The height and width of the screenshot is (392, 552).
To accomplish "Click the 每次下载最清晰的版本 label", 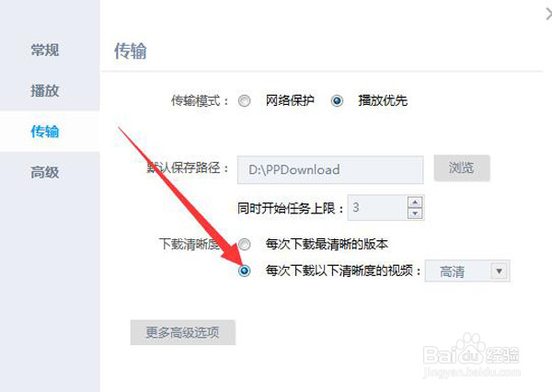I will (x=327, y=244).
